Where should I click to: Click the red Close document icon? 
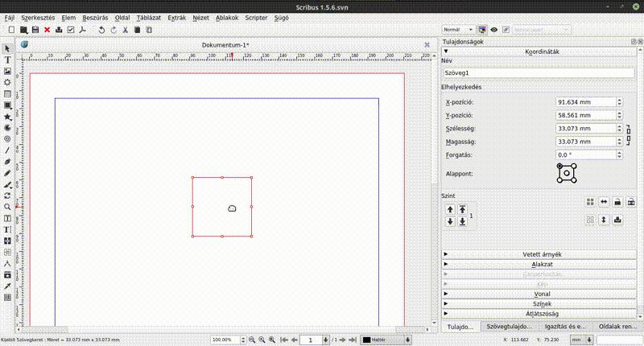point(47,30)
